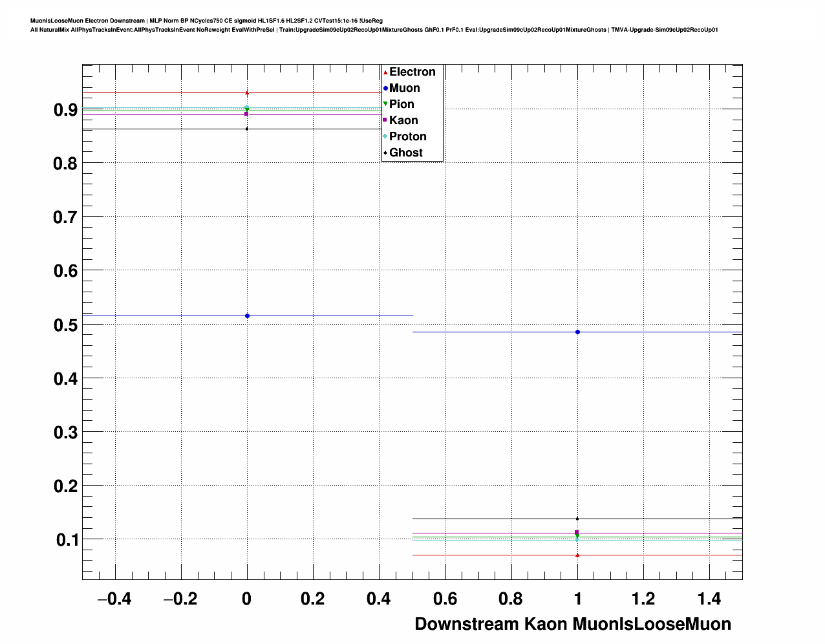Select the black Ghost data point at x=1
This screenshot has height=644, width=825.
[577, 519]
